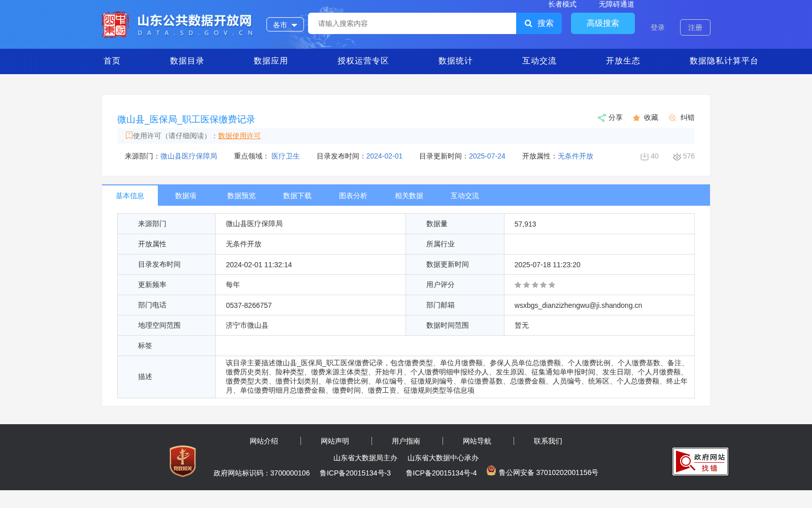Click the 党政机关 shield badge in footer
Screen dimensions: 812x508
(x=183, y=461)
